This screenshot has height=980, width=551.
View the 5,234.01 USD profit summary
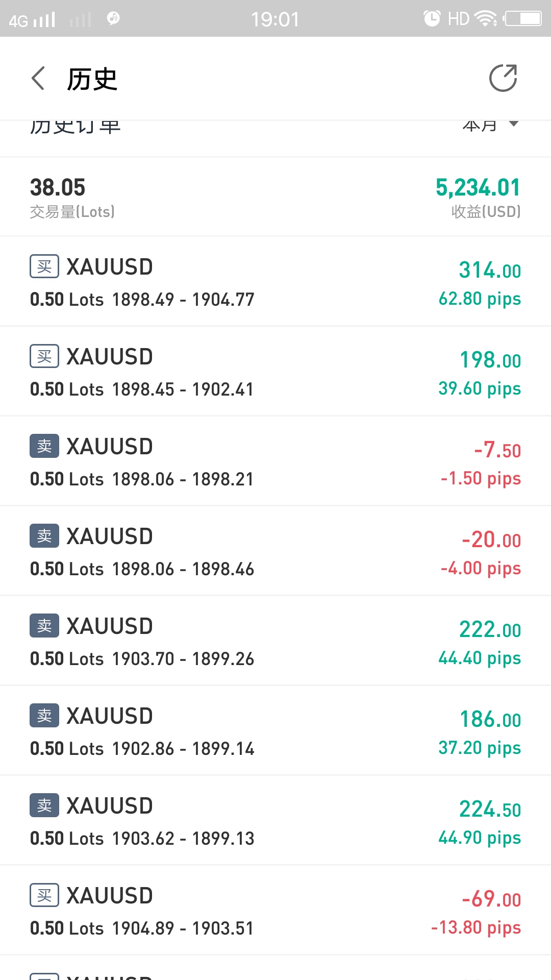click(x=478, y=197)
